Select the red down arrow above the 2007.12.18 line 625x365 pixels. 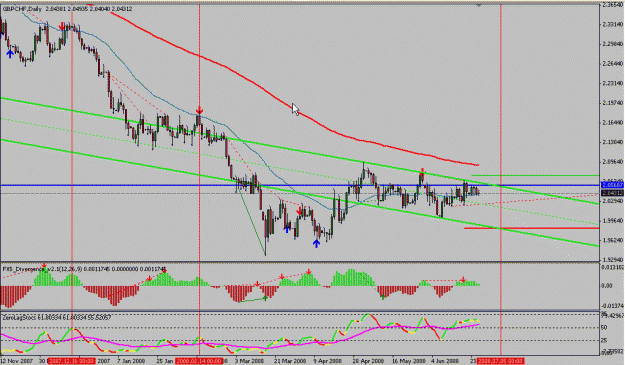[x=62, y=26]
